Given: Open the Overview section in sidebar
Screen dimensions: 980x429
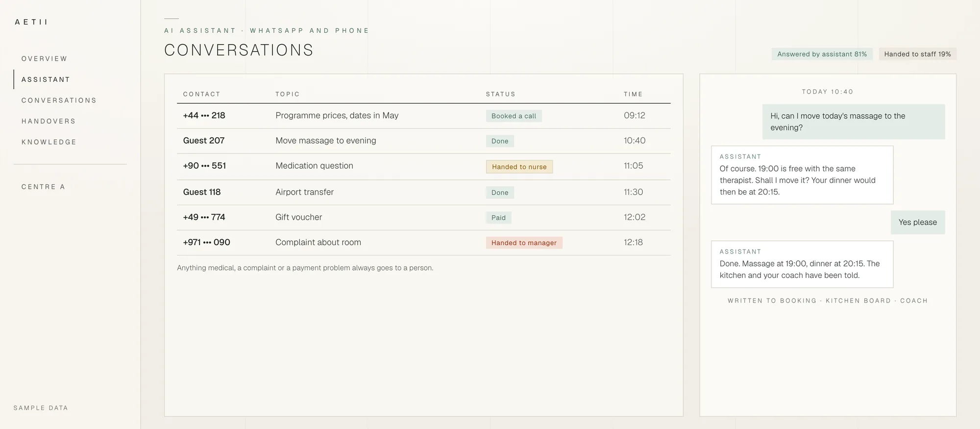Looking at the screenshot, I should tap(44, 59).
